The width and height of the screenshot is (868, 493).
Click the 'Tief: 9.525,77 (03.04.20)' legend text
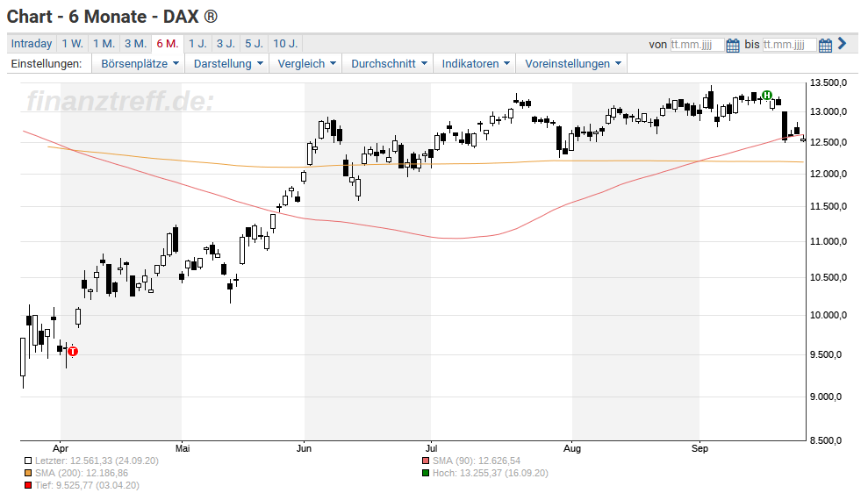(x=87, y=485)
